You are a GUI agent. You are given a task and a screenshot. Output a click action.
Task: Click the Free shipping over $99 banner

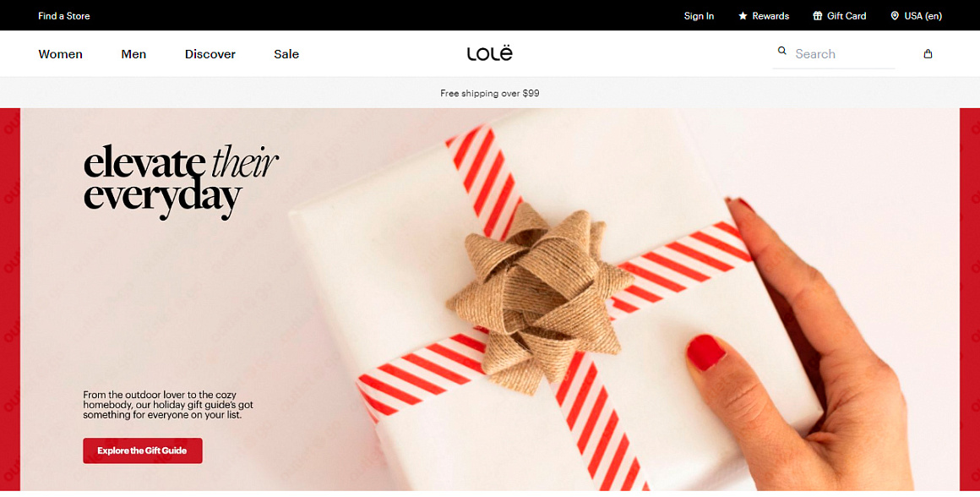[x=490, y=93]
